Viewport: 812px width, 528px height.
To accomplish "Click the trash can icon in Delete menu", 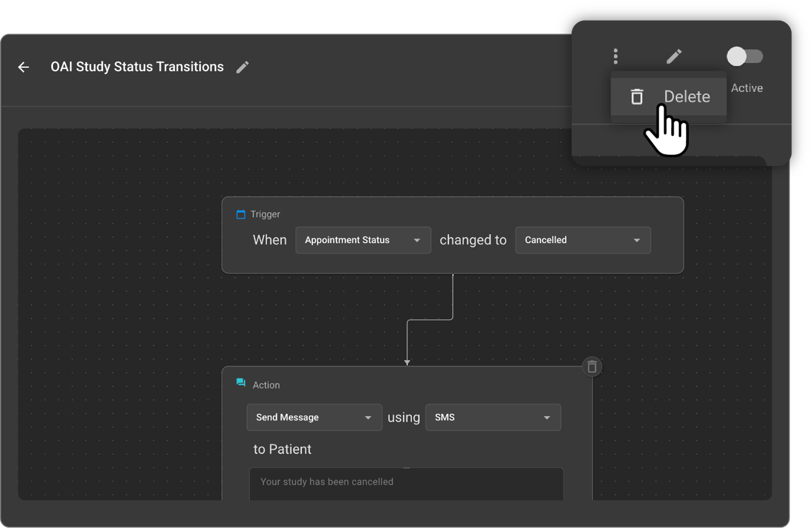I will (x=637, y=97).
